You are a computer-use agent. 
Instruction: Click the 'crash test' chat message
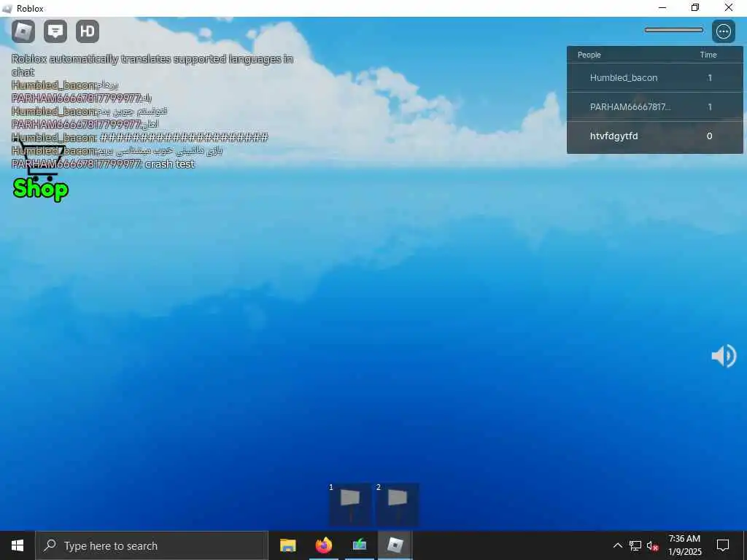[104, 164]
